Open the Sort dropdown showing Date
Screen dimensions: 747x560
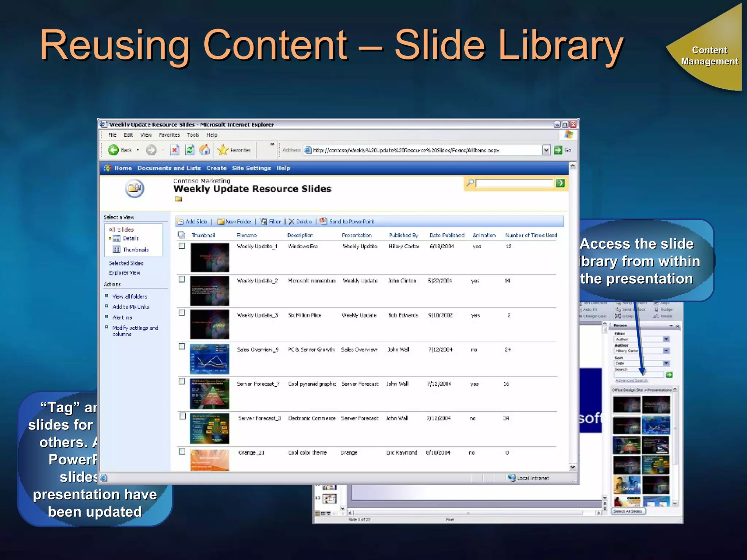click(666, 363)
